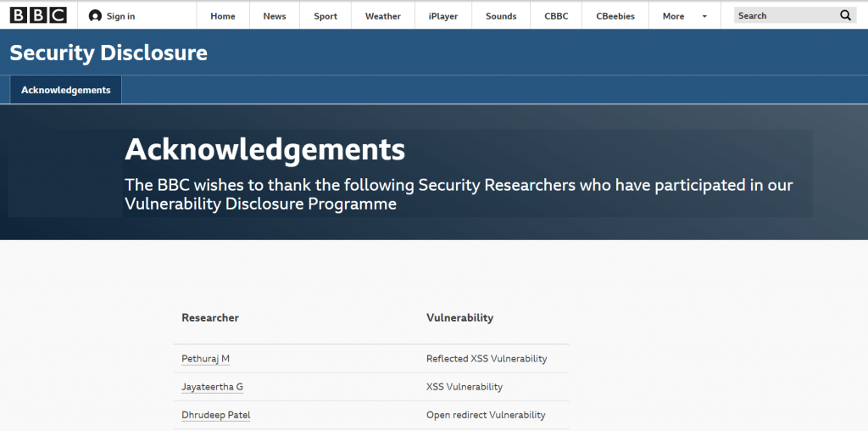This screenshot has height=431, width=868.
Task: Click the search magnifier icon
Action: (x=845, y=15)
